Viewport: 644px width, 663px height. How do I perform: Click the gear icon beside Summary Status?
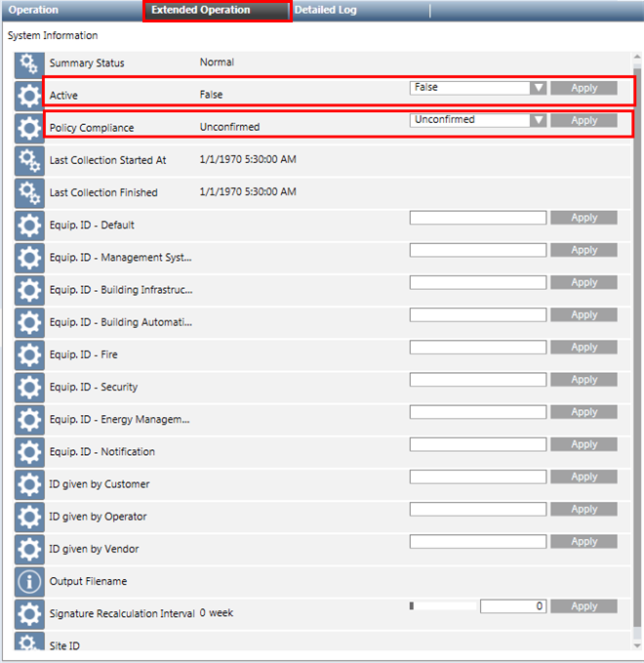30,63
